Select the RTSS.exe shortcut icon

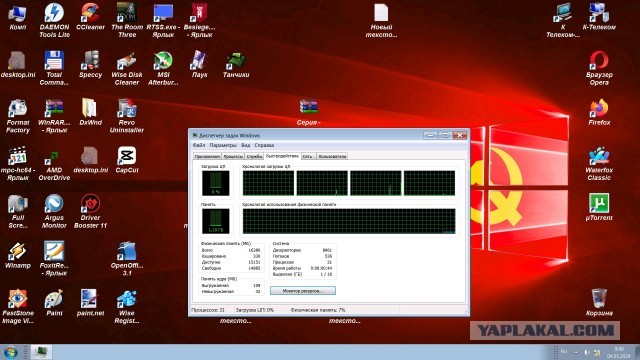click(x=163, y=20)
